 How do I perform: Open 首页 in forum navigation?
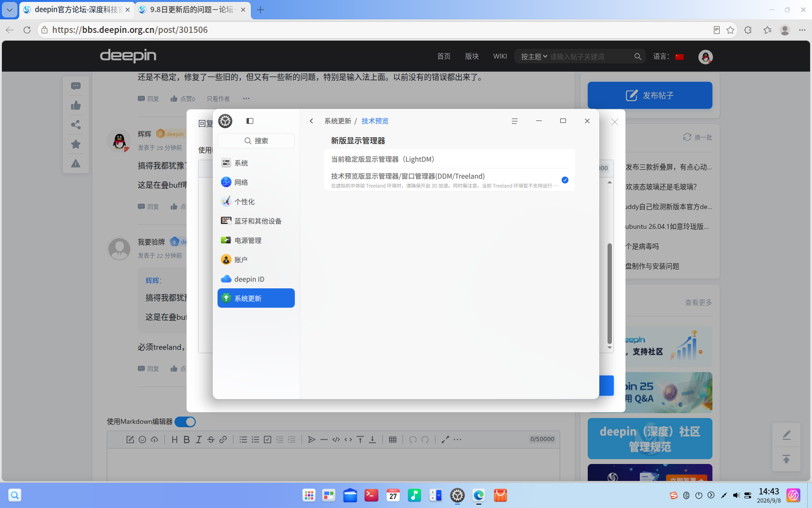point(444,57)
